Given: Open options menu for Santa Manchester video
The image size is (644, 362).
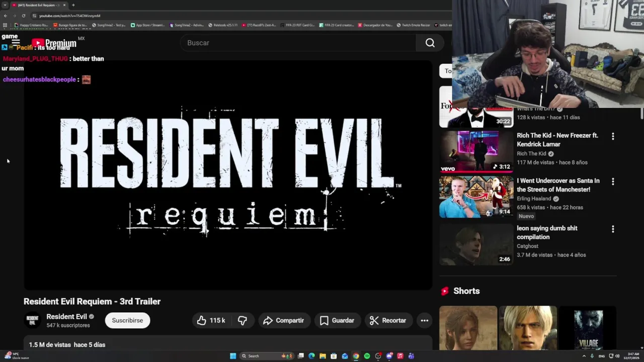Looking at the screenshot, I should (613, 182).
